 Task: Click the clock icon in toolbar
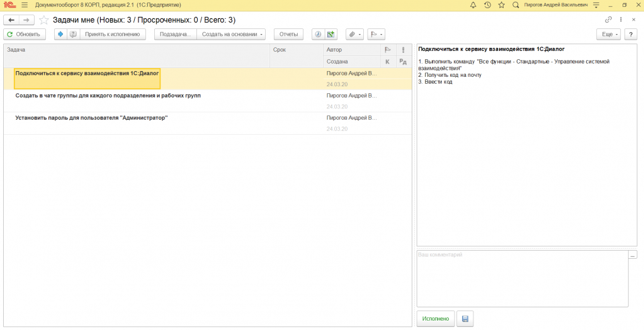click(x=318, y=34)
